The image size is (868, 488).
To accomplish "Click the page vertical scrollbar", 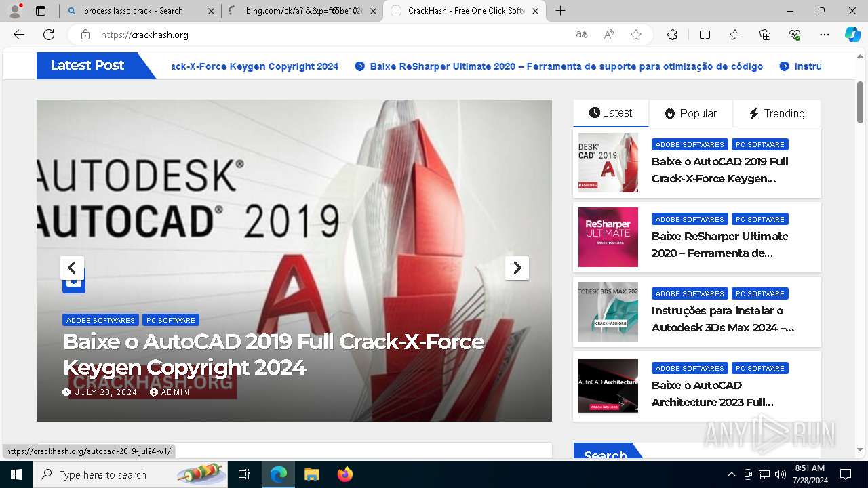I will tap(861, 251).
